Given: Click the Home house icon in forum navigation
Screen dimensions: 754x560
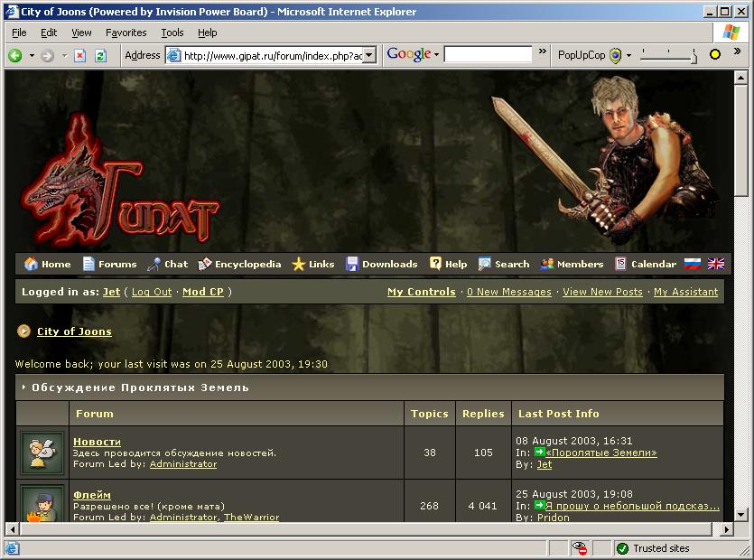Looking at the screenshot, I should 31,264.
